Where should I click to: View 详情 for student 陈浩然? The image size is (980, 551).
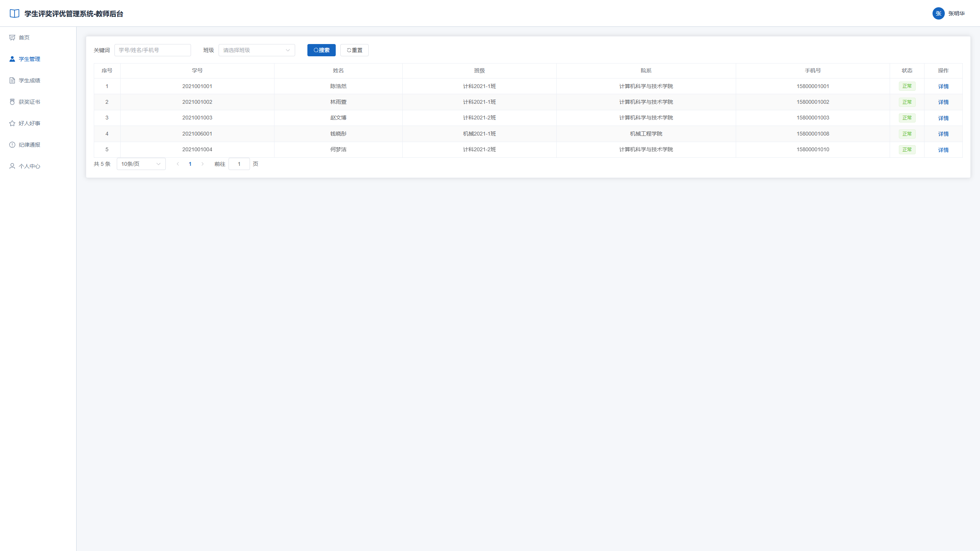(x=943, y=87)
